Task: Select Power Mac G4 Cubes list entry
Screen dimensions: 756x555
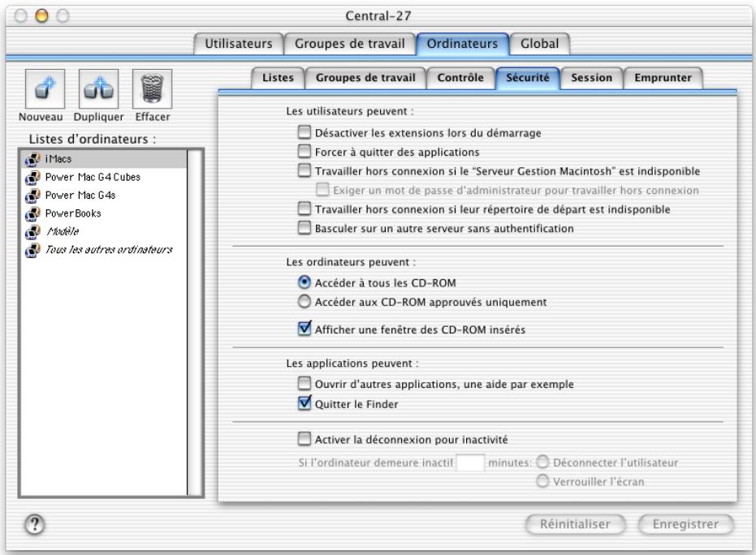Action: [104, 177]
